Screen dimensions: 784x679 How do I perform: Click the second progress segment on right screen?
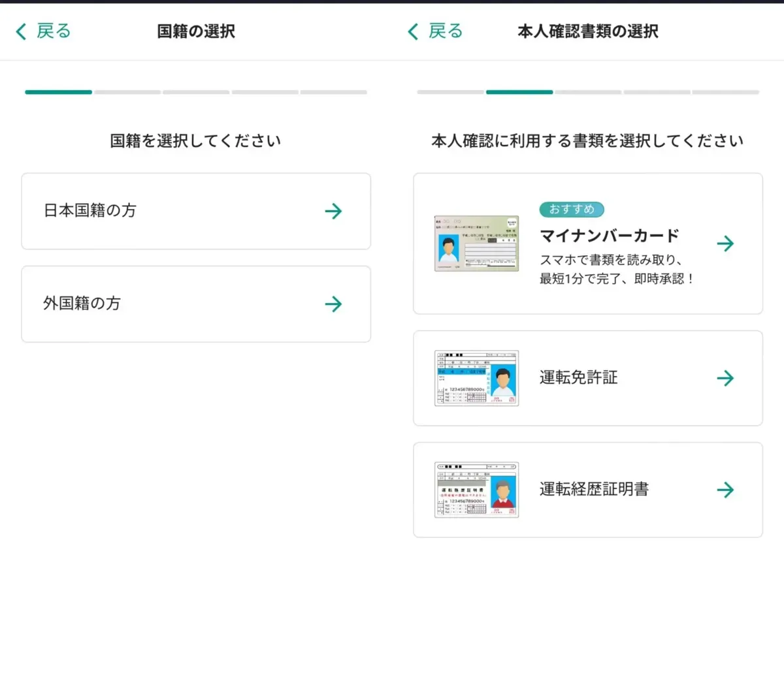click(519, 92)
